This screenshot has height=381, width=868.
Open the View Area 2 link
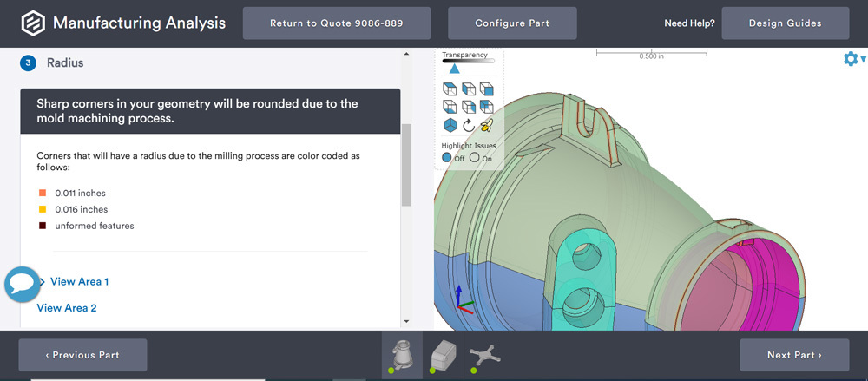tap(67, 308)
